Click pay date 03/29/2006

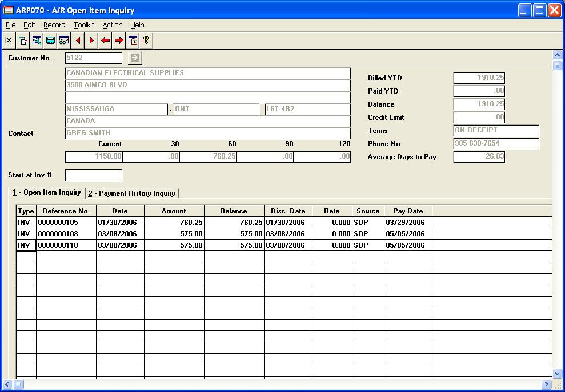pos(408,223)
